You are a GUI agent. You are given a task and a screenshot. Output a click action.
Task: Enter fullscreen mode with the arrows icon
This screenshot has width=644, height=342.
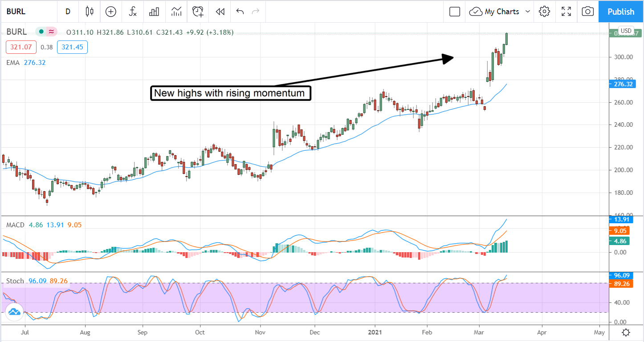coord(566,12)
